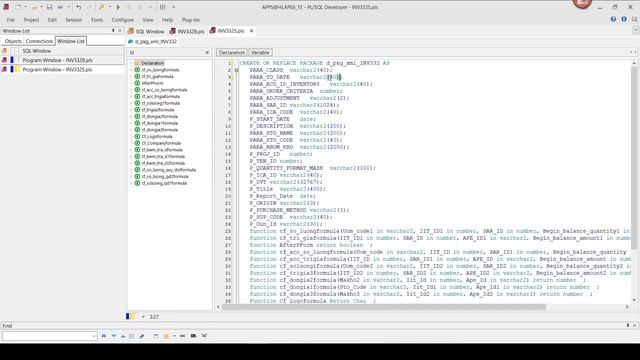Click the blue info circle icon
This screenshot has height=360, width=640.
click(x=624, y=19)
